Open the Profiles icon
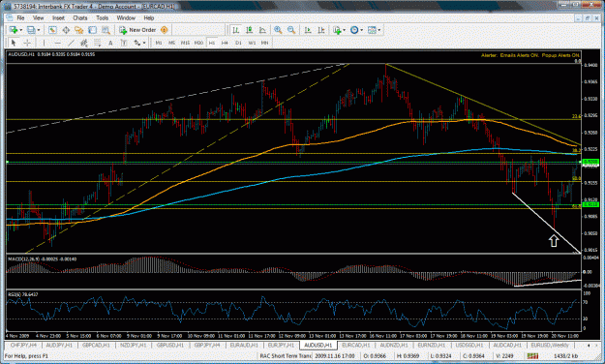 tap(31, 30)
